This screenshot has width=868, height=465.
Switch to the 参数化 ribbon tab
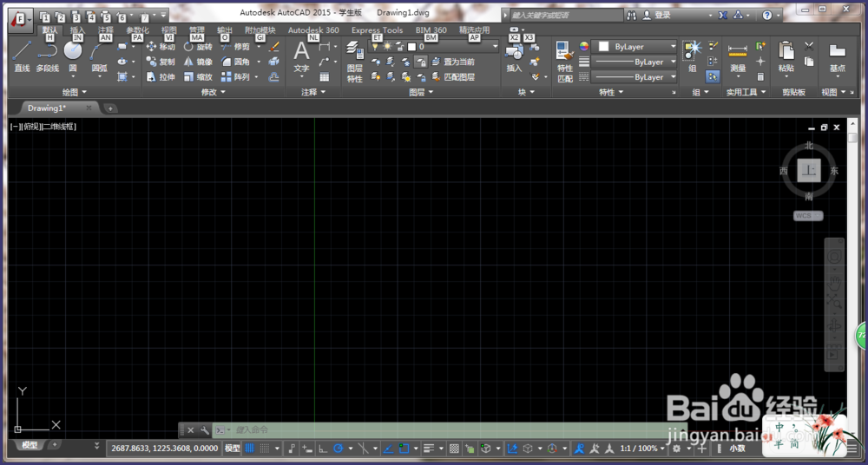(x=137, y=30)
